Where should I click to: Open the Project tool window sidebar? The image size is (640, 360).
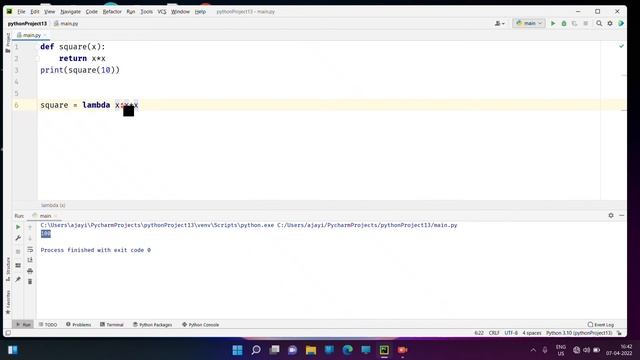click(x=8, y=43)
